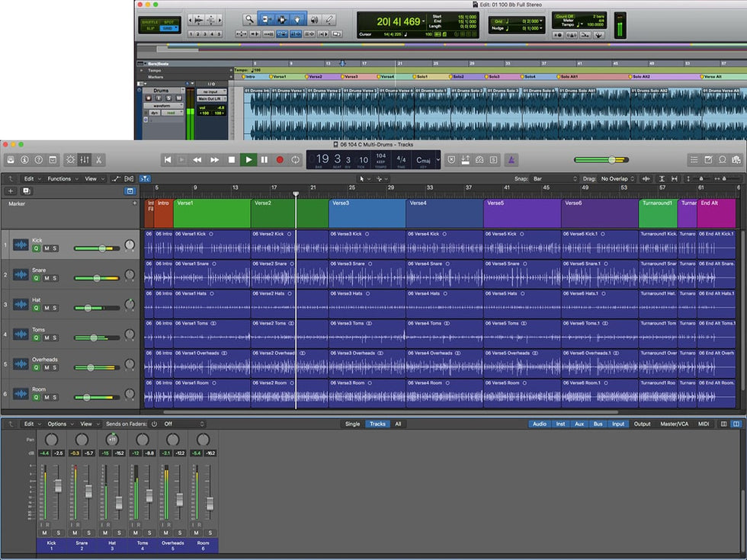The width and height of the screenshot is (747, 560).
Task: Open the Snap dropdown set to Bar
Action: (553, 178)
